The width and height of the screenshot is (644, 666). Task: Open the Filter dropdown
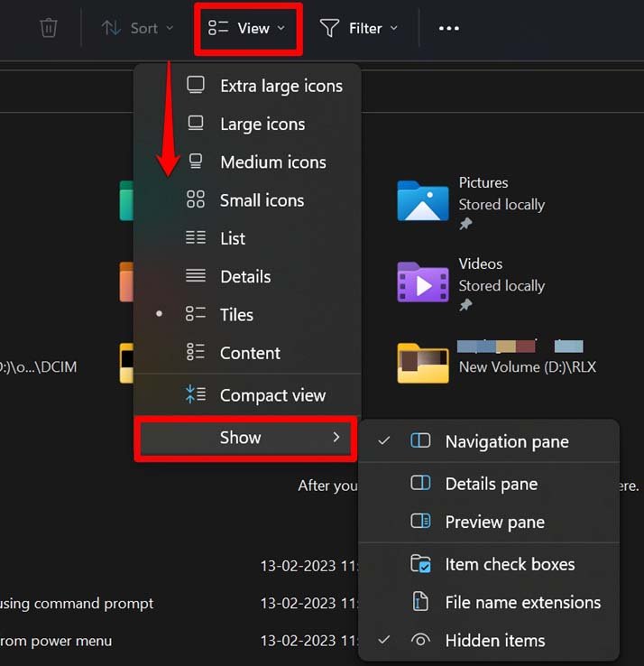(x=359, y=28)
